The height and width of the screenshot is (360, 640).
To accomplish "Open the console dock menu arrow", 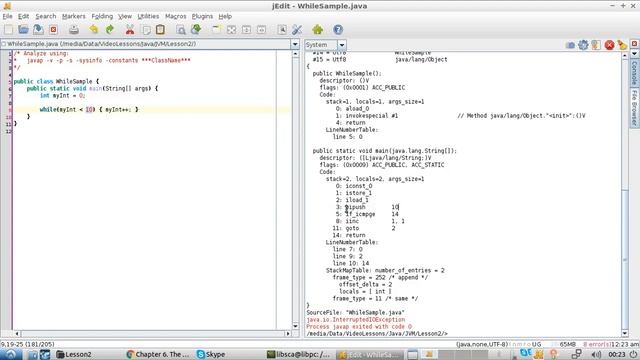I will click(x=634, y=53).
